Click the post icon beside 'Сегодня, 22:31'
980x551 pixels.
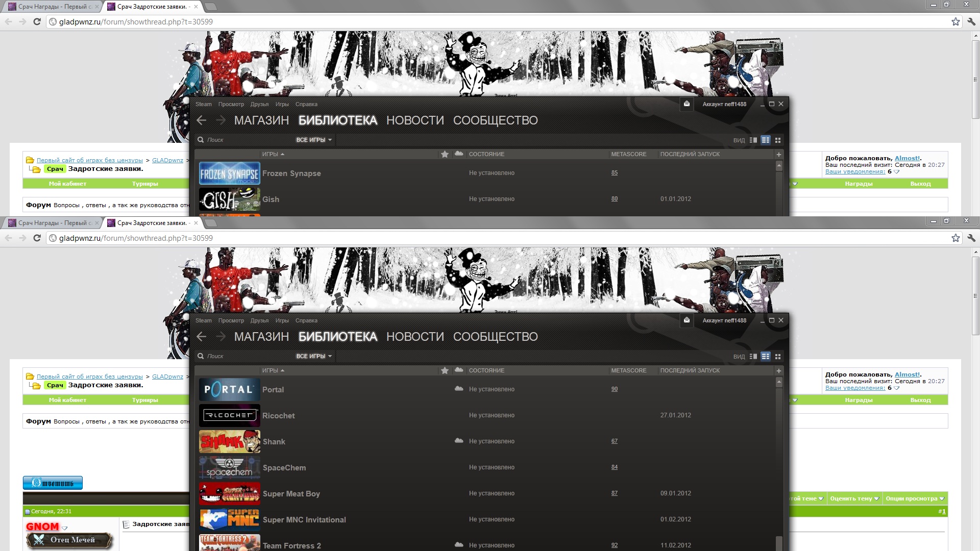tap(28, 512)
